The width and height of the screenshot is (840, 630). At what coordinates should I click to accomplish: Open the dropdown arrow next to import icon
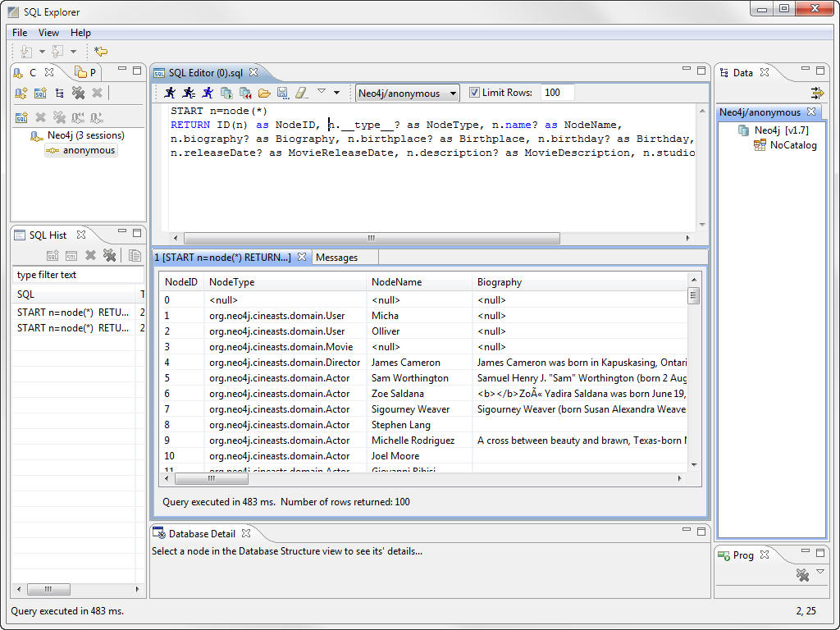tap(42, 52)
